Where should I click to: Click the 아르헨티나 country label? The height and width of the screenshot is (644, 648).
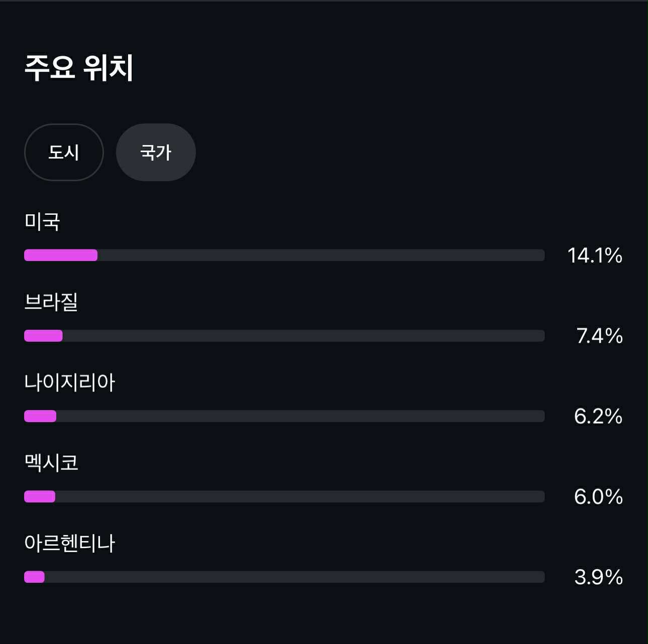click(x=70, y=543)
